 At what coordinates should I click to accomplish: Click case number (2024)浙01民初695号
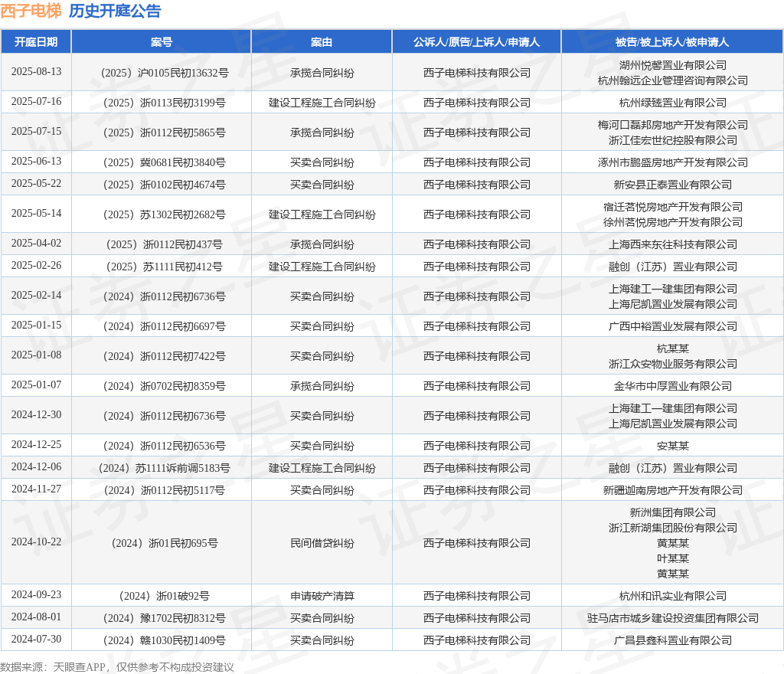click(x=165, y=544)
